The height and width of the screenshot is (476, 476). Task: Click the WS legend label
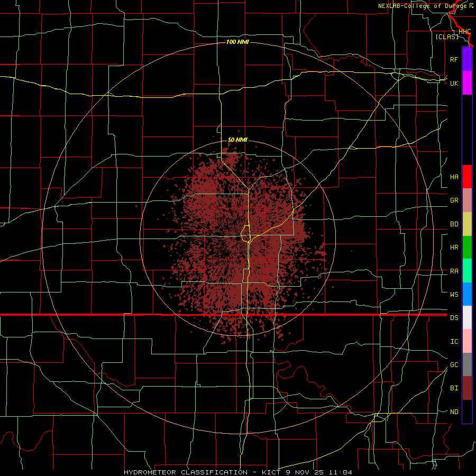(454, 294)
